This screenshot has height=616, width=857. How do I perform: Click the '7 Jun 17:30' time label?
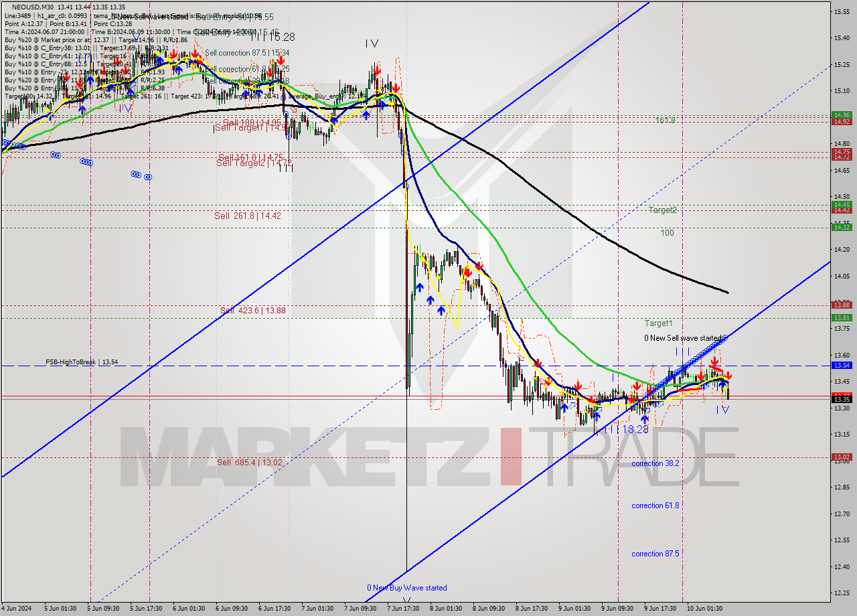tap(403, 609)
